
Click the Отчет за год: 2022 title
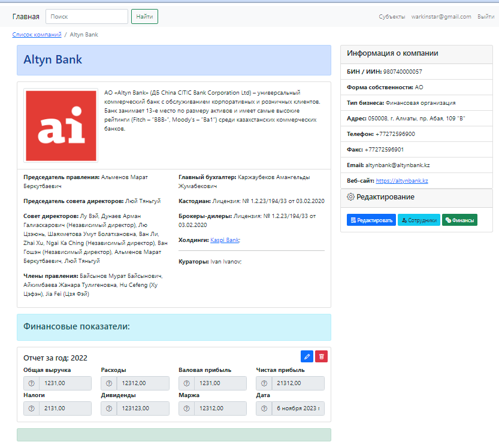pos(55,358)
